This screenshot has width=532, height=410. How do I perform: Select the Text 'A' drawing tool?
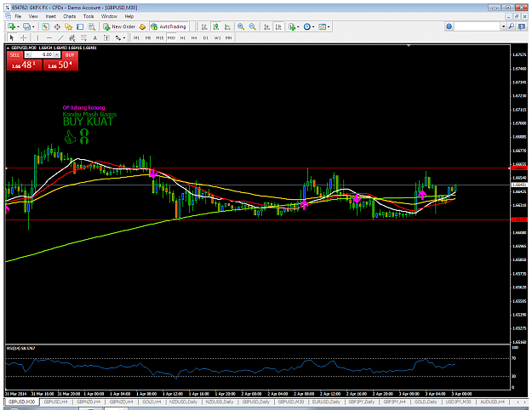(95, 37)
